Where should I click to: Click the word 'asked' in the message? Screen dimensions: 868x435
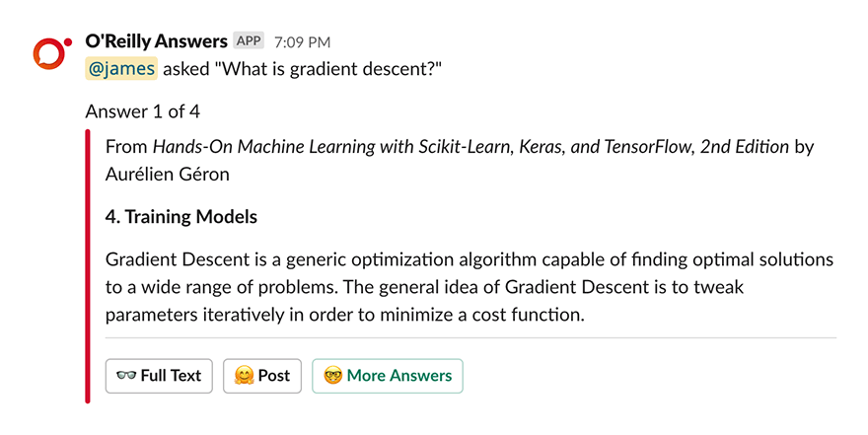[186, 69]
